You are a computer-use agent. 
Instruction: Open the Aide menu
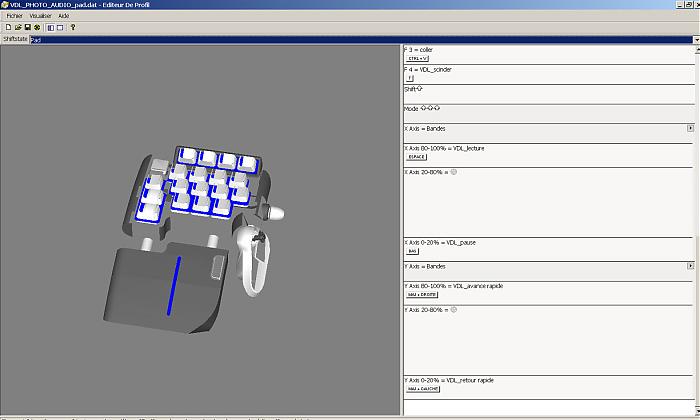64,17
